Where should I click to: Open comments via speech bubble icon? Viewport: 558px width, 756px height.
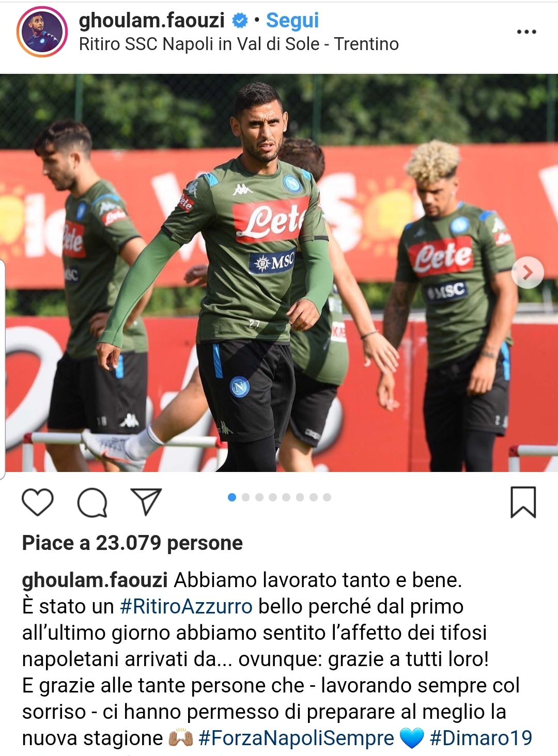pyautogui.click(x=92, y=502)
